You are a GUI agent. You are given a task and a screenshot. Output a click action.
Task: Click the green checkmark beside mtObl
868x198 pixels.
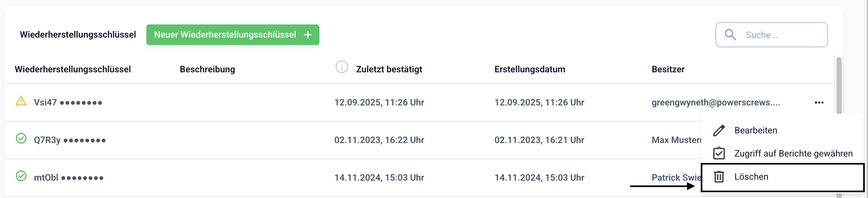click(x=21, y=176)
